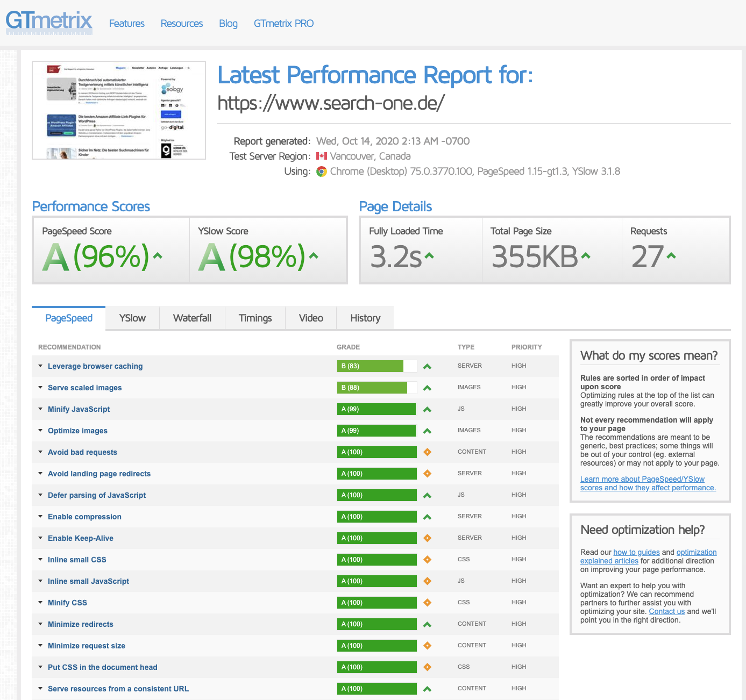Expand the Minify CSS row triangle
Viewport: 746px width, 700px height.
(x=40, y=602)
